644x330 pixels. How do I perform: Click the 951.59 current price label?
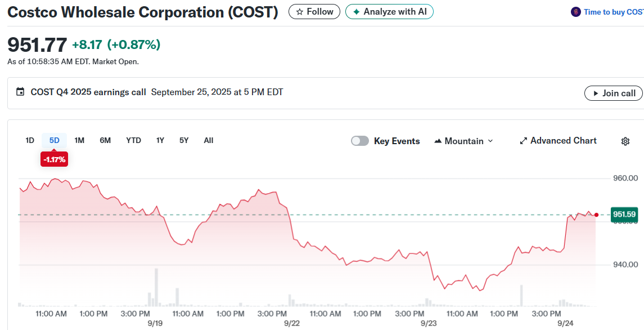pos(624,215)
